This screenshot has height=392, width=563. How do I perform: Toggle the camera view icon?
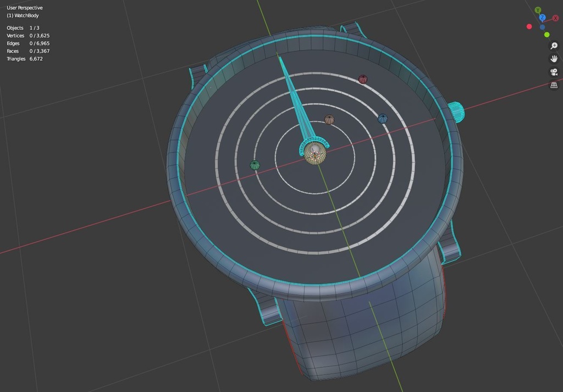(x=554, y=71)
